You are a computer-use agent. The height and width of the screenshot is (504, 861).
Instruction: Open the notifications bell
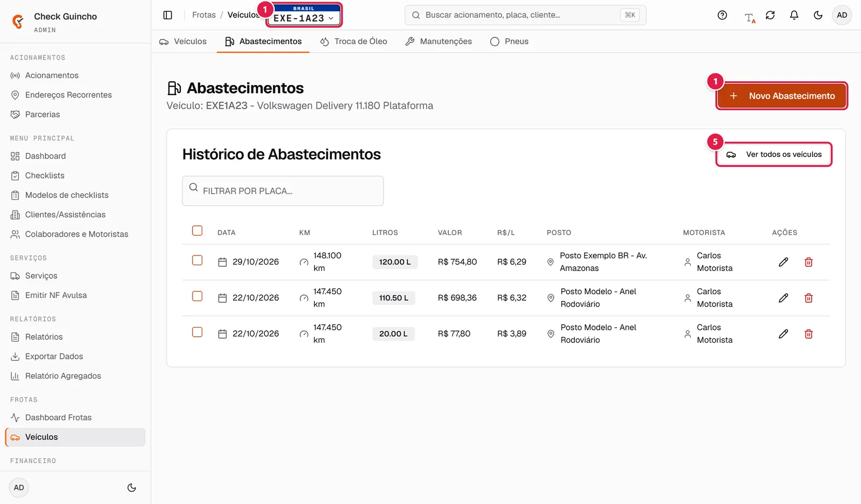coord(794,15)
